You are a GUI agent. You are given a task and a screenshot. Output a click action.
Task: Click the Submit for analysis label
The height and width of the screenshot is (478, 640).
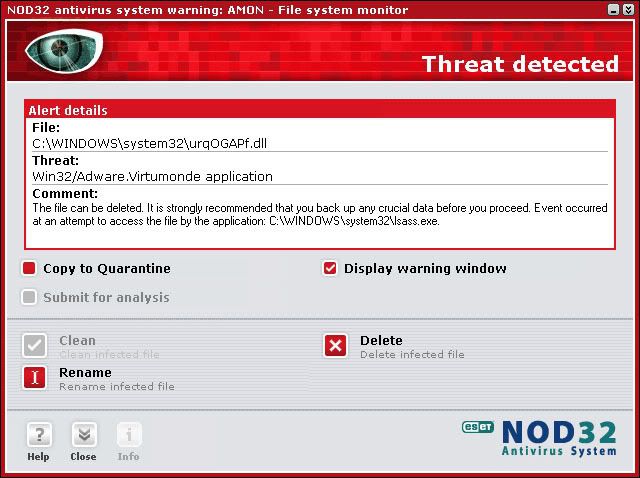tap(107, 298)
